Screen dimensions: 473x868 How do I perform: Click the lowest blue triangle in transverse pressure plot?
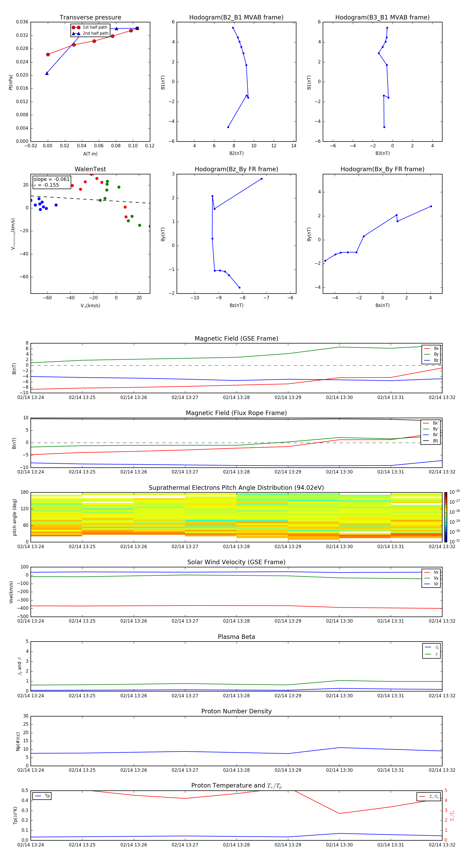click(47, 73)
